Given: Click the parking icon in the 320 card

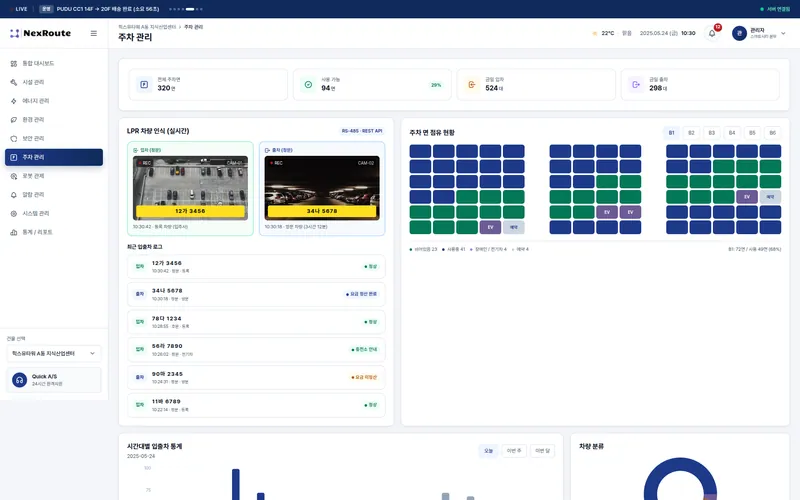Looking at the screenshot, I should pyautogui.click(x=144, y=85).
